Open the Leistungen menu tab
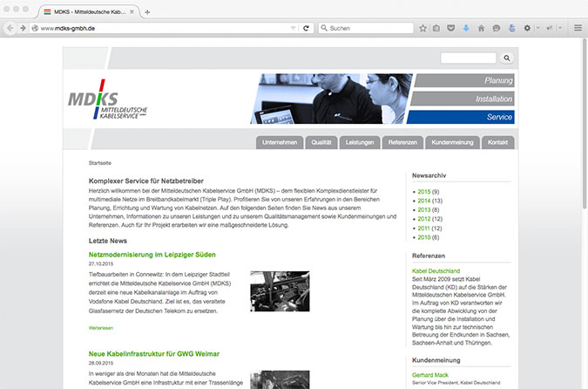This screenshot has width=588, height=389. tap(360, 143)
